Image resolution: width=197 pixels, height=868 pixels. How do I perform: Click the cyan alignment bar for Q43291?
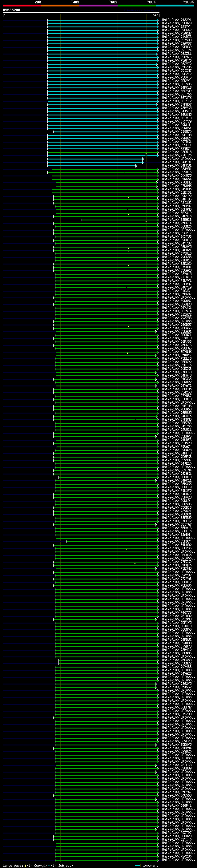pos(103,20)
